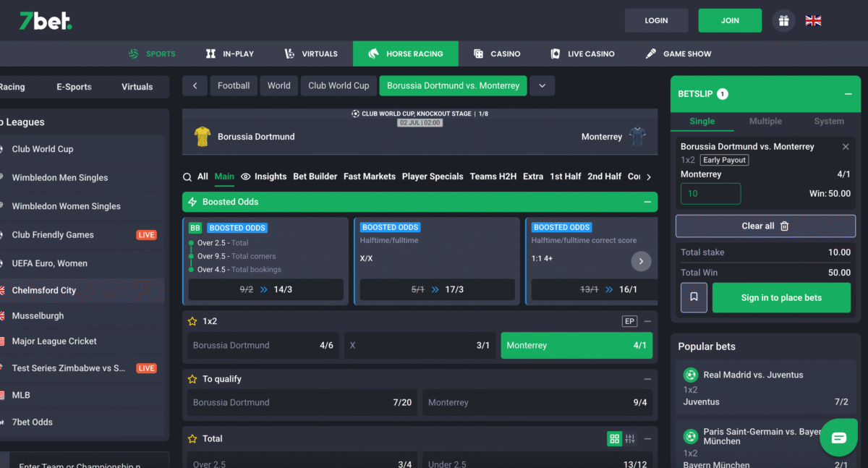The width and height of the screenshot is (868, 468).
Task: Select the 1st Half market tab
Action: pyautogui.click(x=566, y=176)
